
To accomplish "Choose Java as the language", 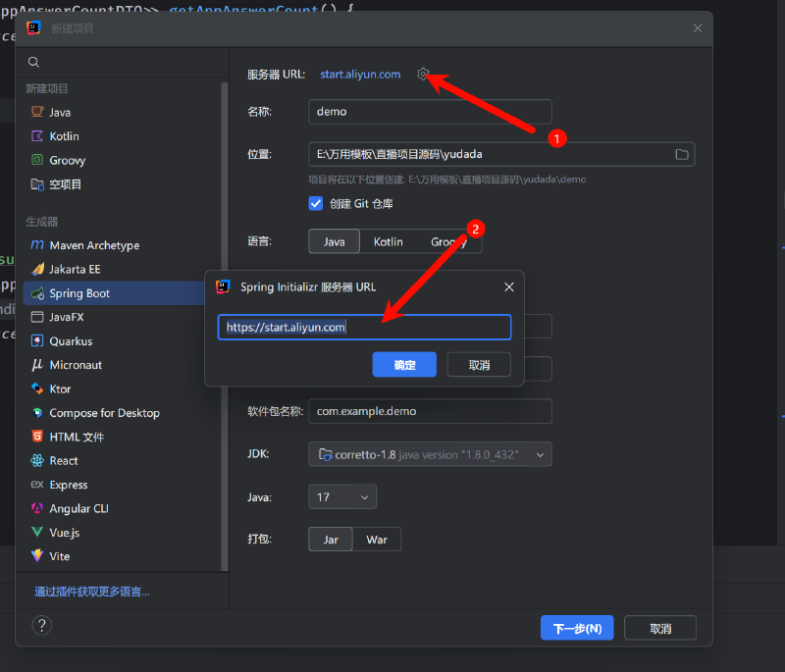I will (x=334, y=241).
